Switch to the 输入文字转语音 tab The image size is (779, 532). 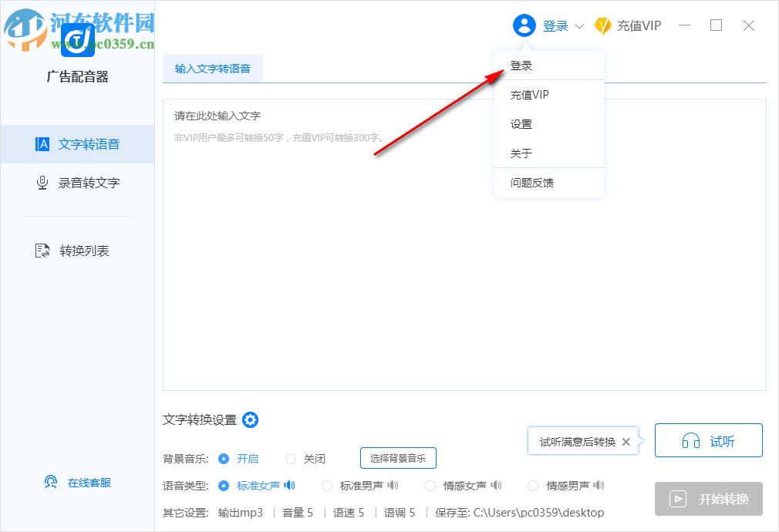click(x=213, y=68)
